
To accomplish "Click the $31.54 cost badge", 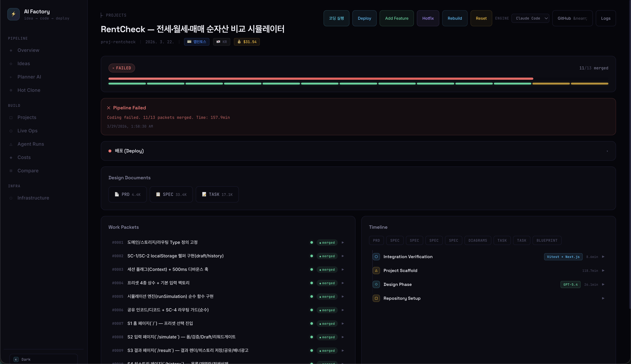I will (x=247, y=42).
